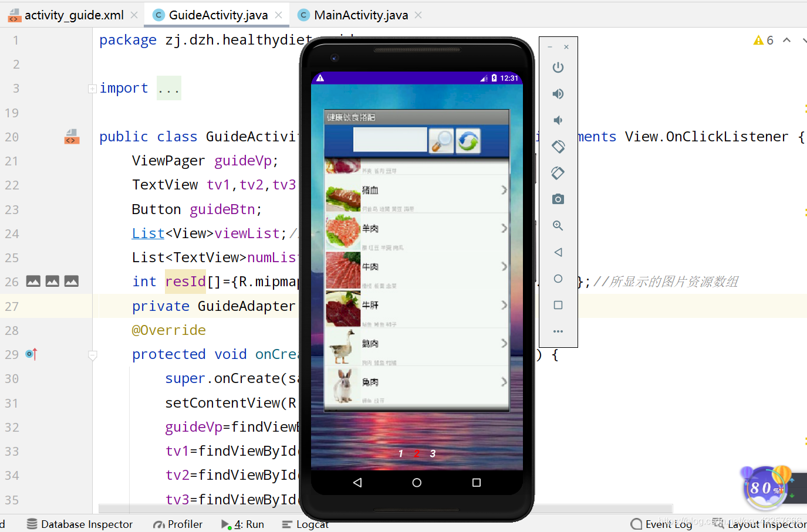Focus the search text field in the app
Screen dimensions: 807x532
390,140
